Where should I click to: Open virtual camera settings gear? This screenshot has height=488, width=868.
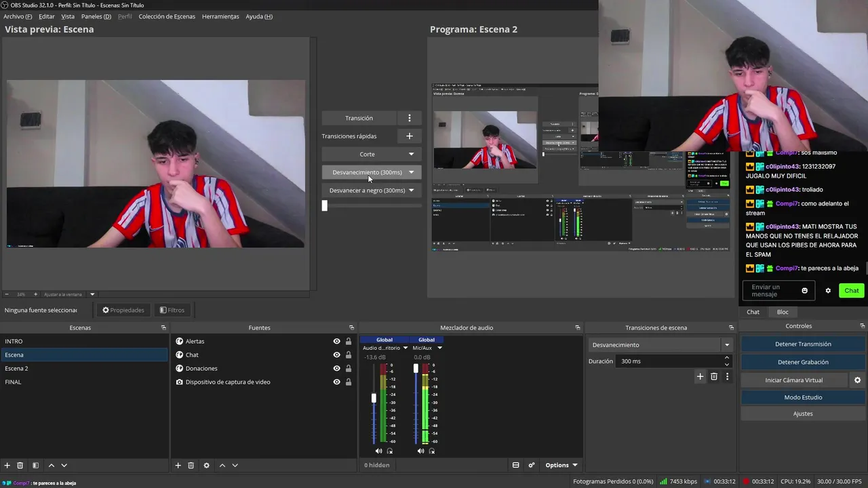(x=857, y=380)
